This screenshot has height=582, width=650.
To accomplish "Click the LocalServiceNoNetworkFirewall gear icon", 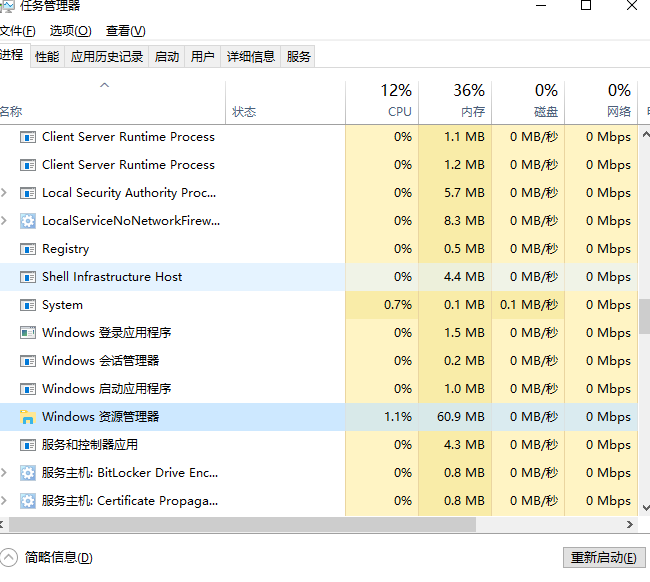I will [28, 221].
